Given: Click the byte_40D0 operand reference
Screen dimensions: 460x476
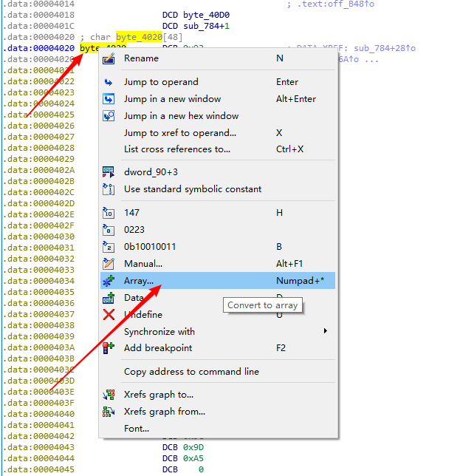Looking at the screenshot, I should pos(207,15).
